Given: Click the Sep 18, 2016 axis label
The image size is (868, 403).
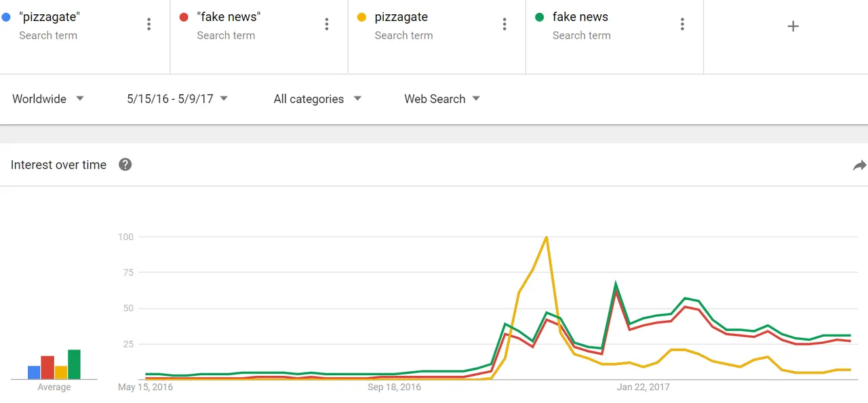Looking at the screenshot, I should point(394,387).
